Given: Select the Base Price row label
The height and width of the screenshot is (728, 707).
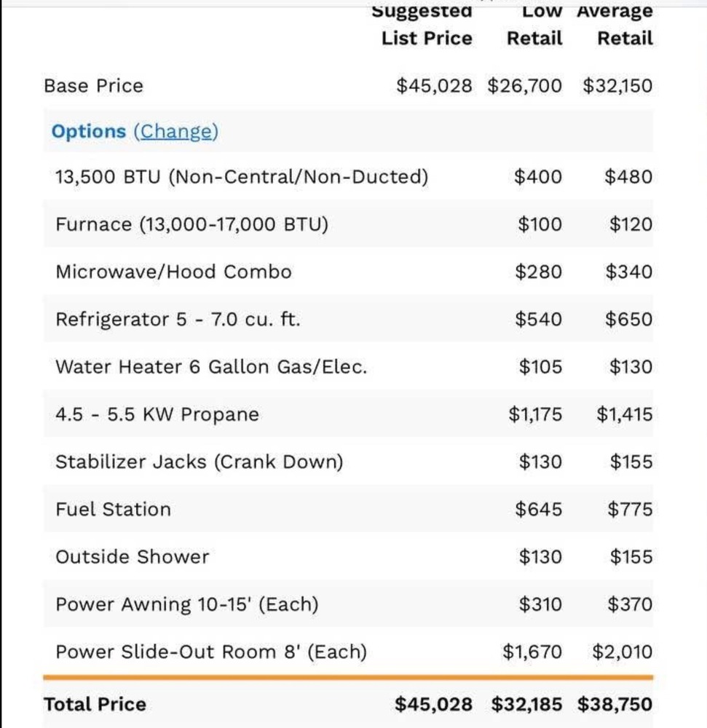Looking at the screenshot, I should pos(93,86).
